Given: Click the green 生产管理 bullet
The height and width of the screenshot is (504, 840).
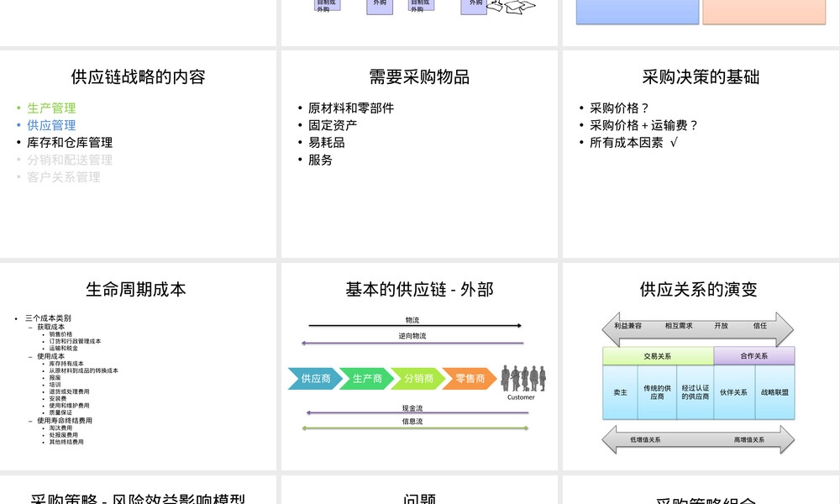Looking at the screenshot, I should coord(51,108).
